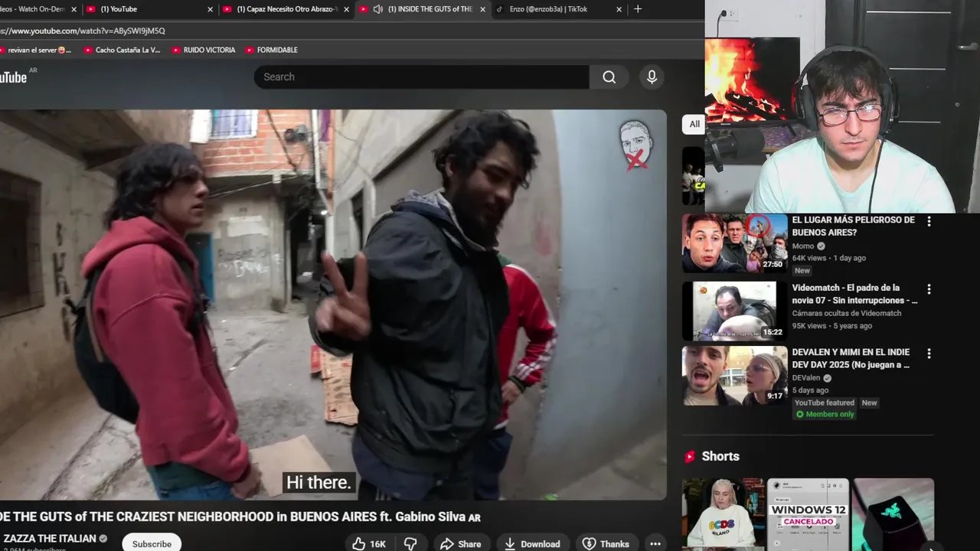
Task: Click the channel watermark icon in video corner
Action: 635,144
